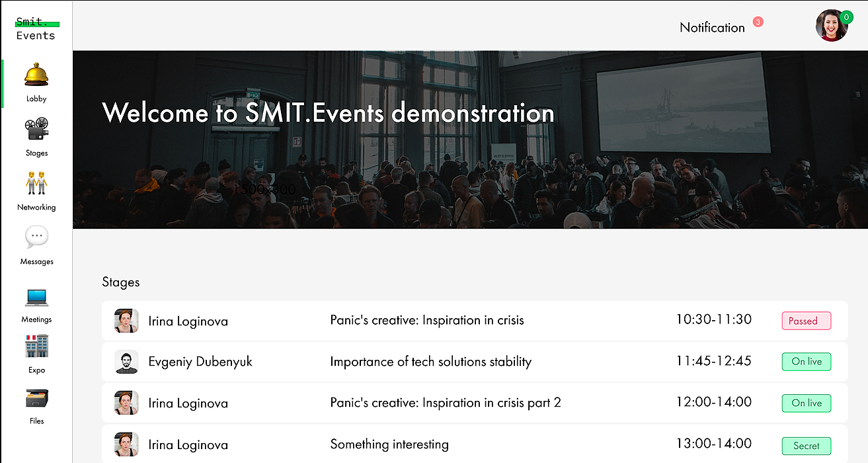The width and height of the screenshot is (868, 463).
Task: Click speaker name Evgeniy Dubenyuk
Action: 200,362
